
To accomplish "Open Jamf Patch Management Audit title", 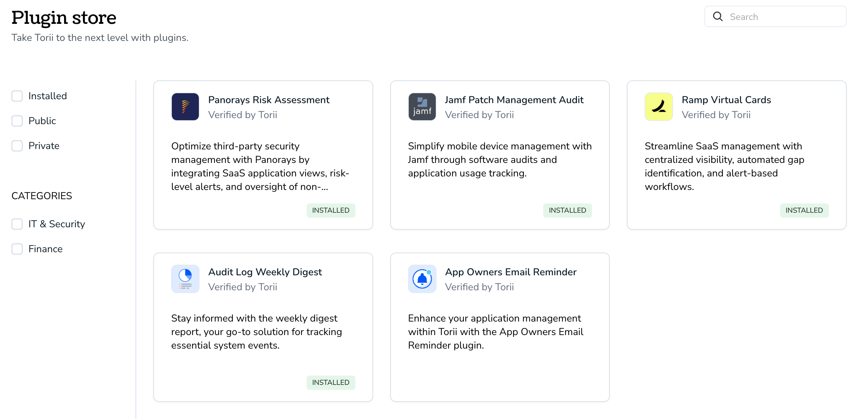I will point(514,100).
